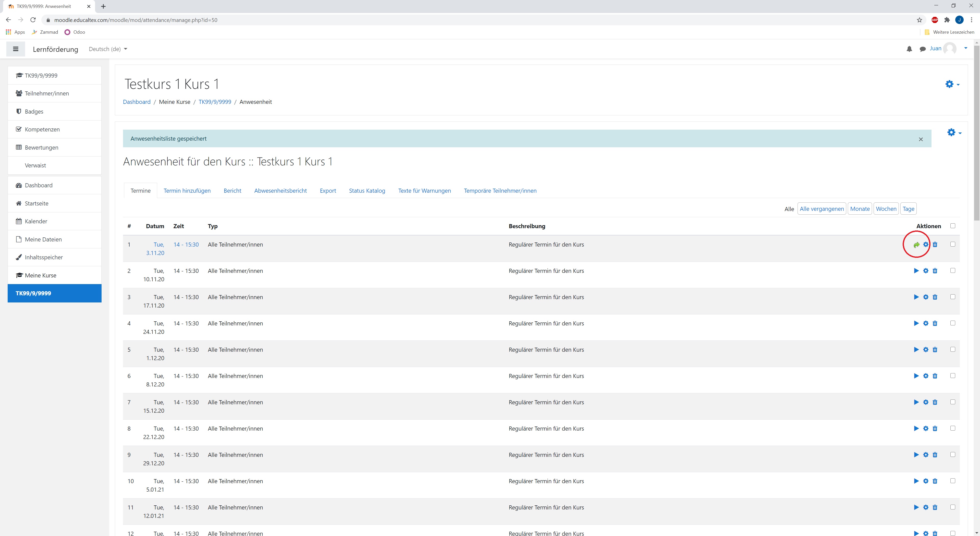Filter sessions by Monate
Screen dimensions: 980x536
860,209
